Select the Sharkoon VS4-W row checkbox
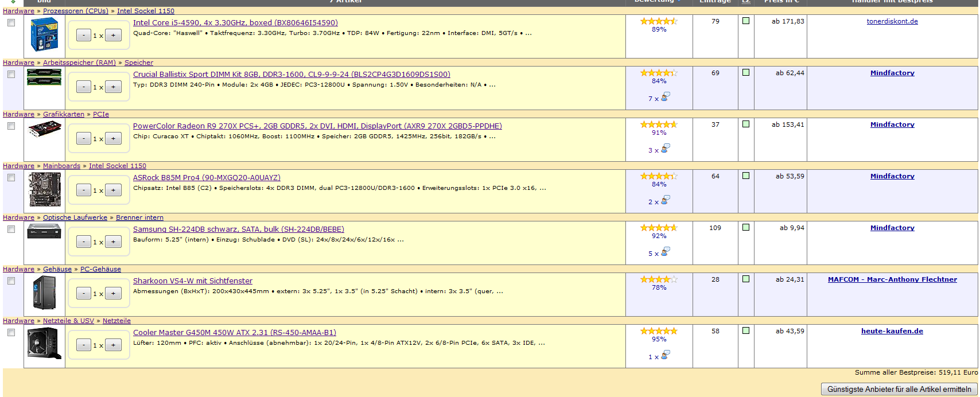The height and width of the screenshot is (397, 980). coord(11,281)
